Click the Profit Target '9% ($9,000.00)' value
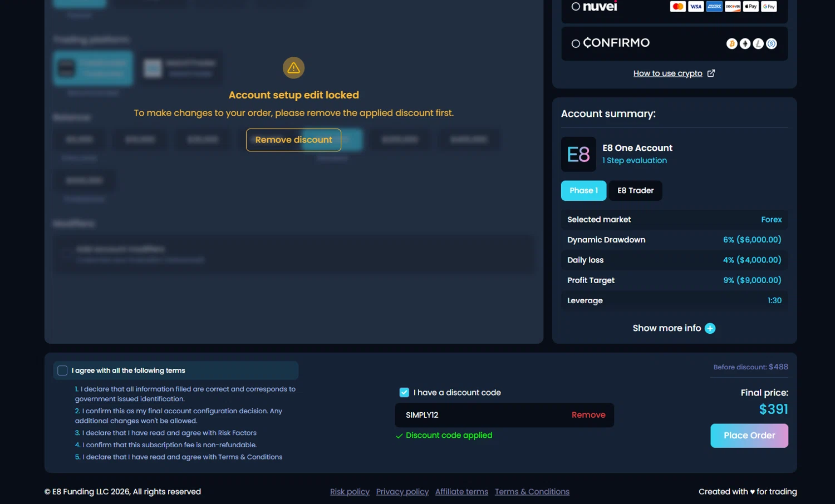 click(752, 280)
